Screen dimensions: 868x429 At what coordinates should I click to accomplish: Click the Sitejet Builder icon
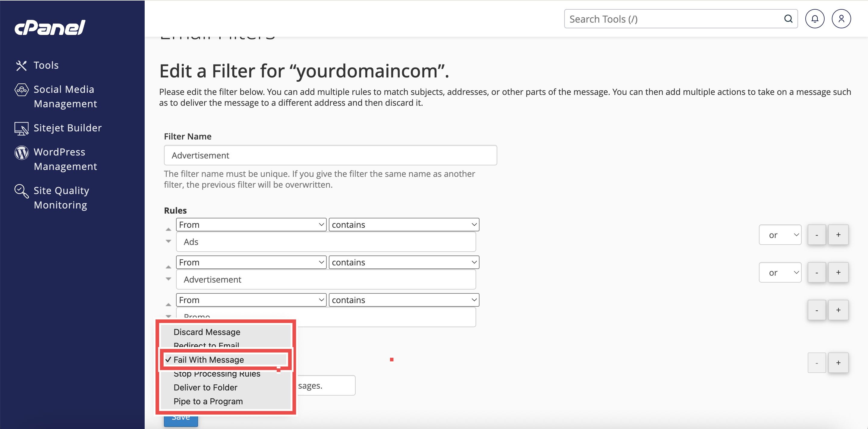click(21, 128)
